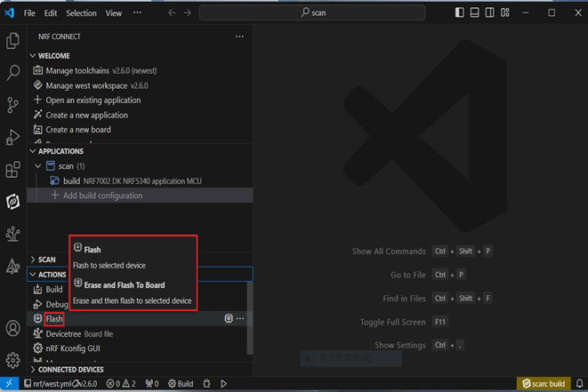Toggle the secondary side bar layout button
Screen dimensions: 588x392
point(492,13)
